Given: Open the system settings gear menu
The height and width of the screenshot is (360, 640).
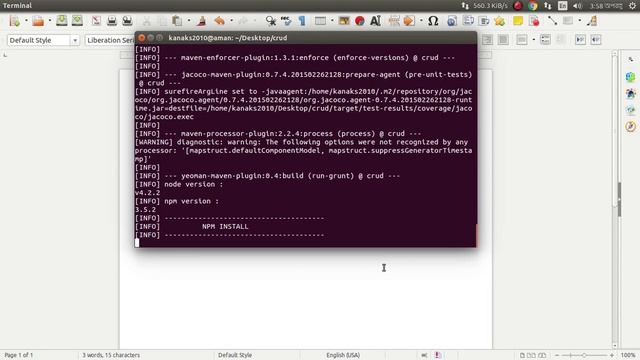Looking at the screenshot, I should [632, 6].
